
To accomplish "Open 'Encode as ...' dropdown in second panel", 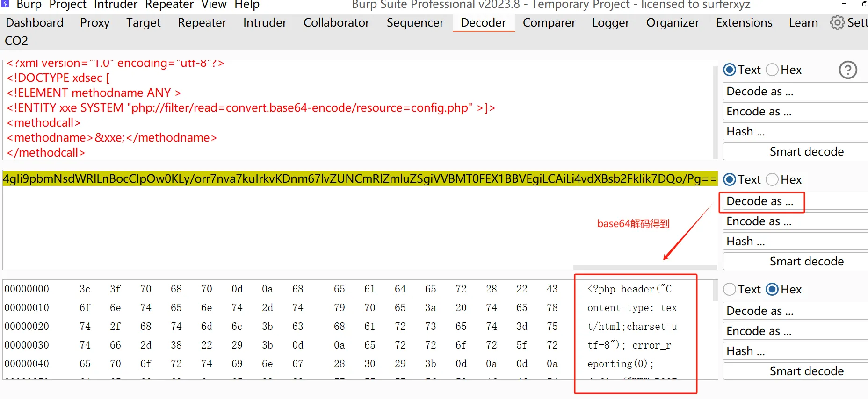I will tap(796, 221).
